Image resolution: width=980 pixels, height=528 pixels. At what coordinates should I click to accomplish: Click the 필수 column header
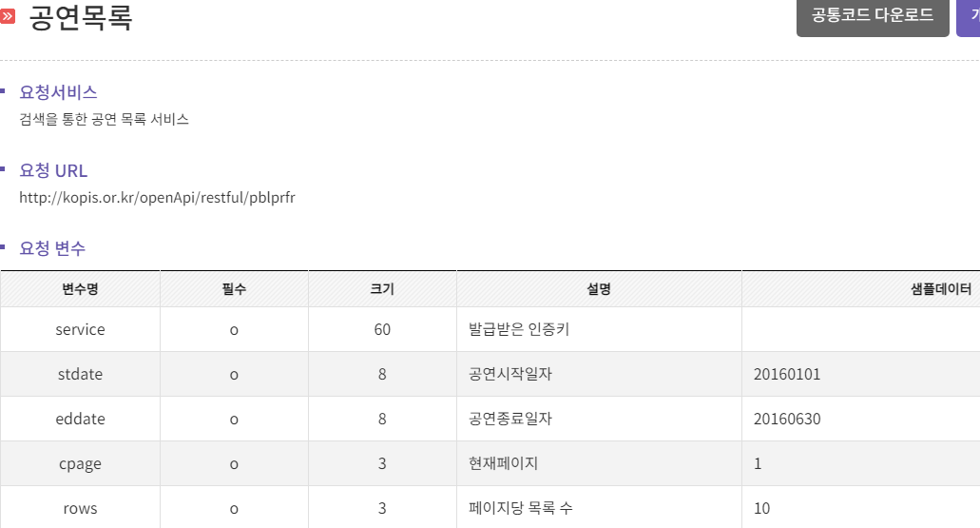click(234, 289)
